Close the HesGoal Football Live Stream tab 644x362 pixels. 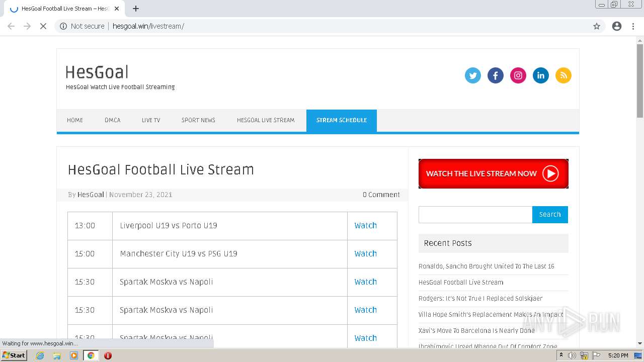pyautogui.click(x=117, y=9)
